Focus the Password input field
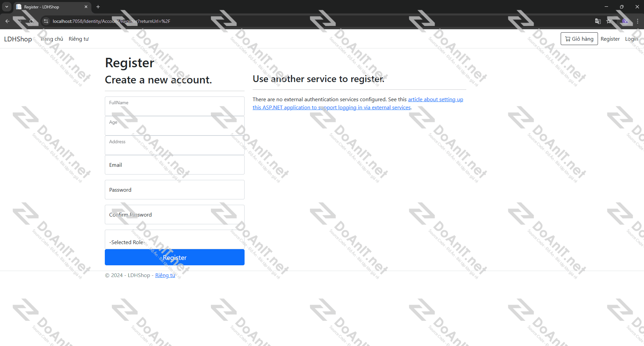The height and width of the screenshot is (346, 644). [x=175, y=190]
